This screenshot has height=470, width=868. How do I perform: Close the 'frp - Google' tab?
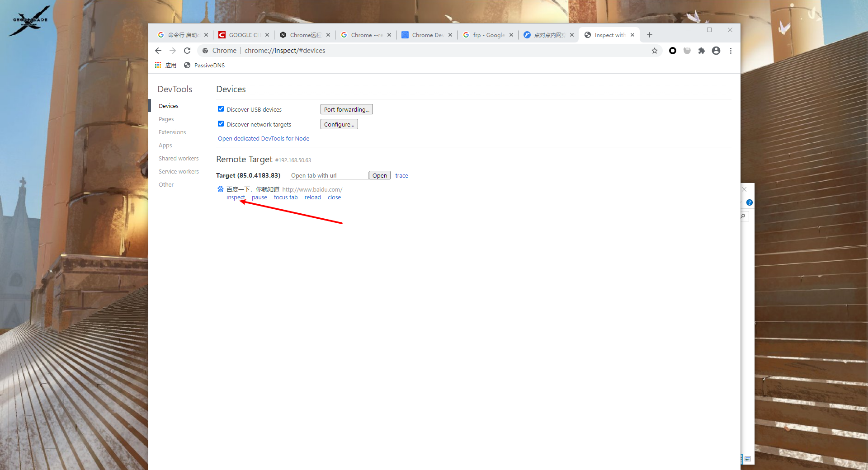[x=511, y=35]
